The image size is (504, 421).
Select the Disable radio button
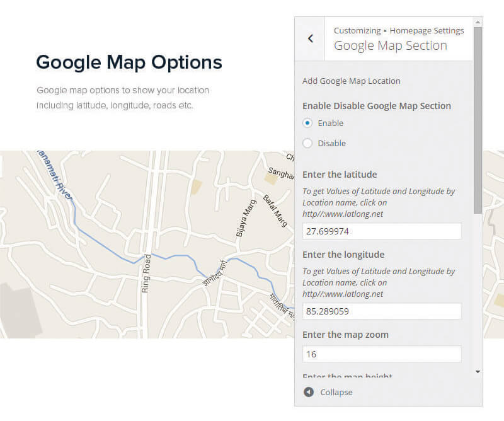coord(307,143)
